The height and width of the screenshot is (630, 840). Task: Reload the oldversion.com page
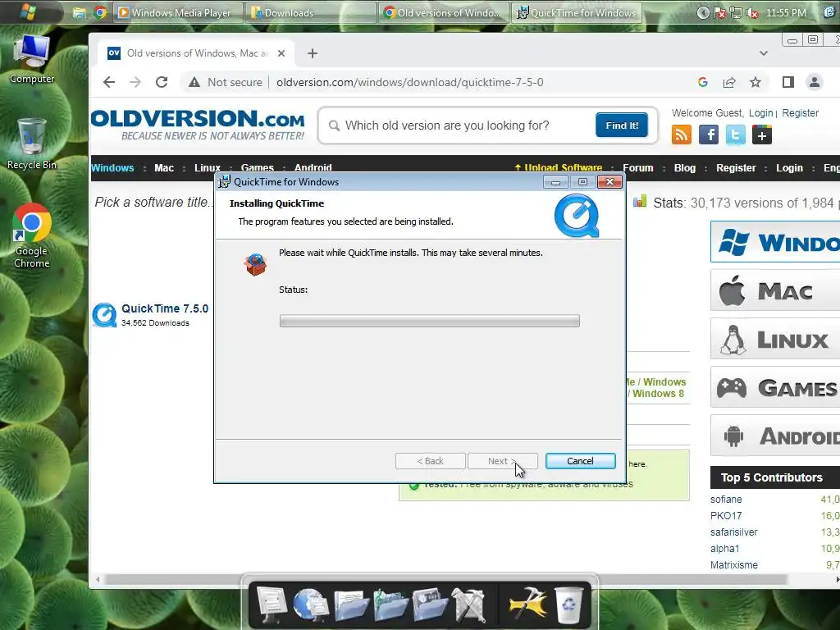point(162,82)
